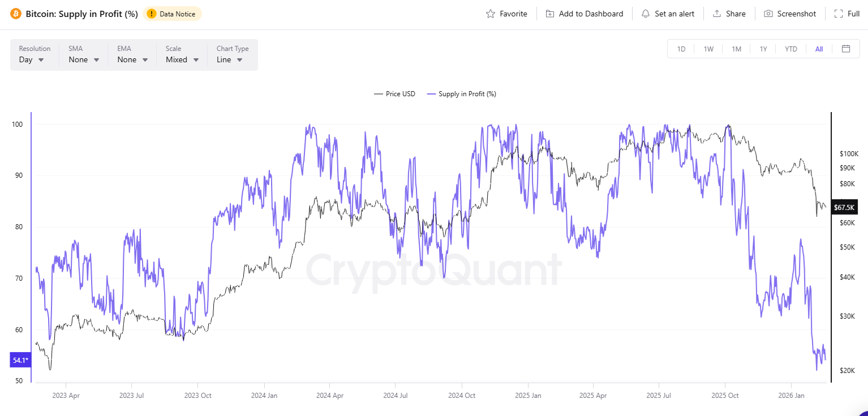868x416 pixels.
Task: Select the YTD range tab
Action: pyautogui.click(x=790, y=49)
